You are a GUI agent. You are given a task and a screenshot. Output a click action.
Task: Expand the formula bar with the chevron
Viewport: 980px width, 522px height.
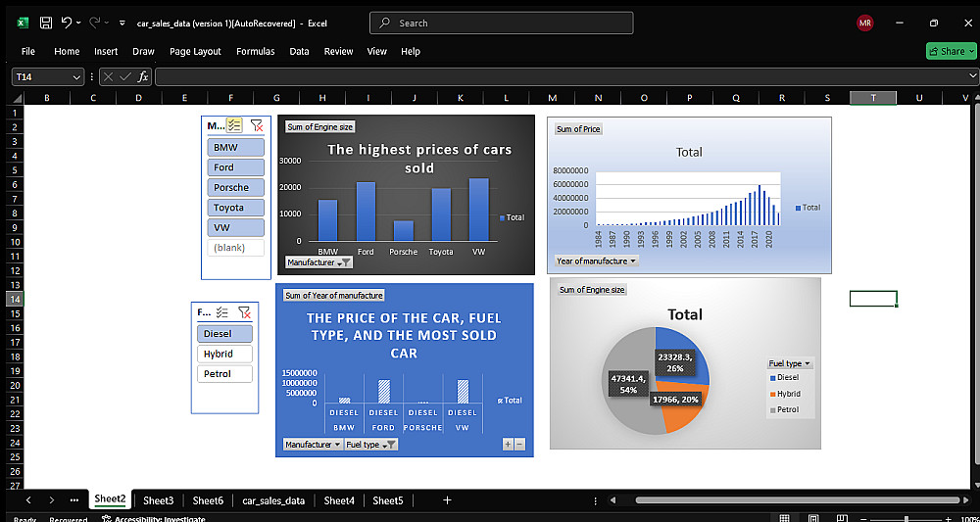[972, 76]
